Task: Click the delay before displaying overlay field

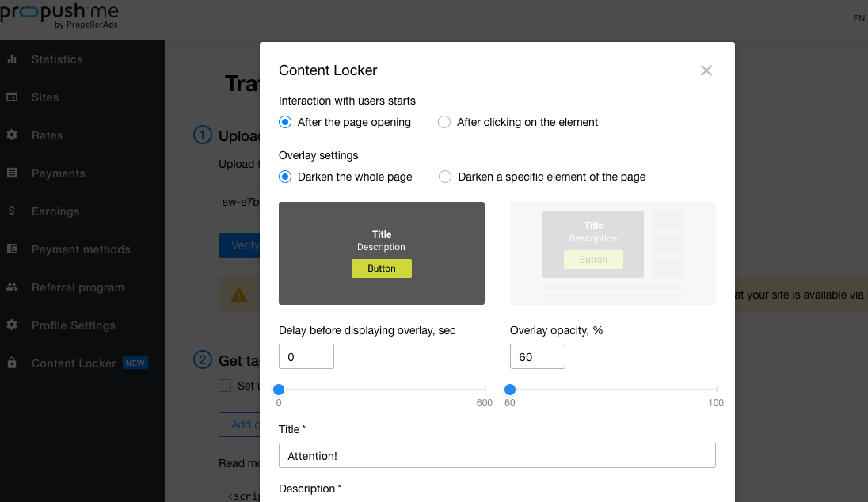Action: point(306,356)
